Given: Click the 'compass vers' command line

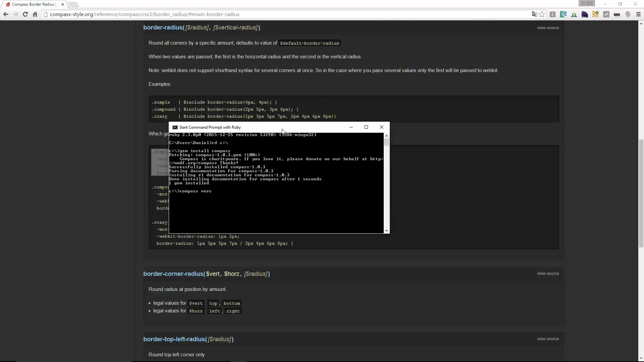Looking at the screenshot, I should point(190,191).
